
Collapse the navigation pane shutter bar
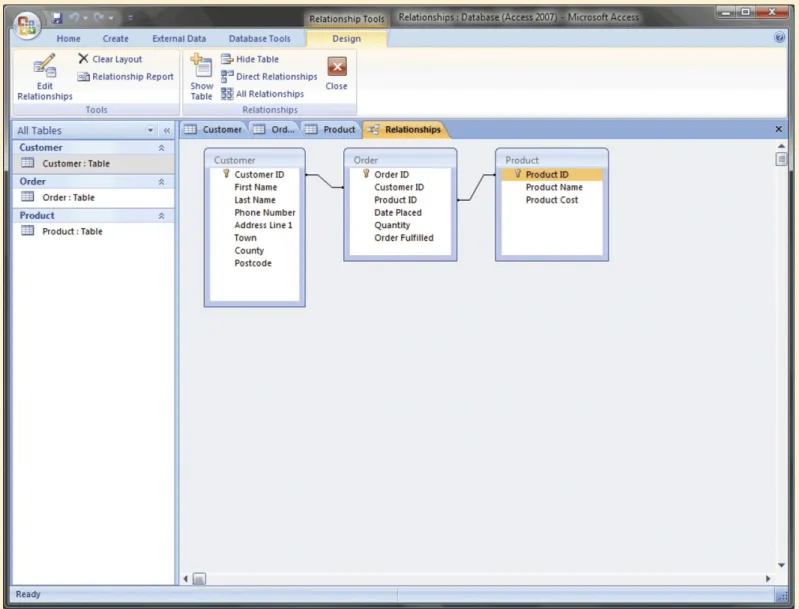point(167,130)
